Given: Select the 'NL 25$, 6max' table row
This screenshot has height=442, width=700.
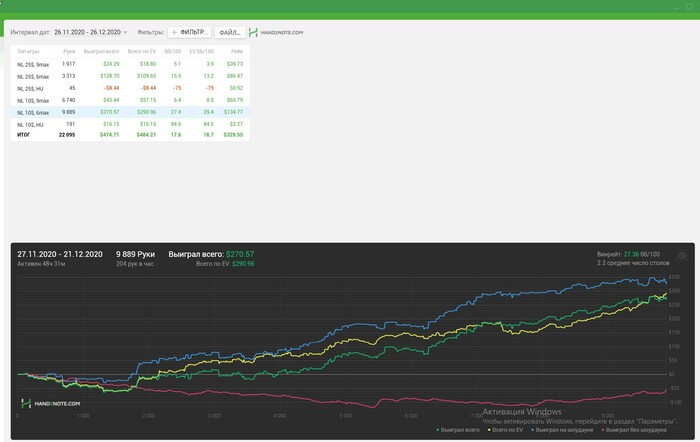Looking at the screenshot, I should pyautogui.click(x=130, y=76).
